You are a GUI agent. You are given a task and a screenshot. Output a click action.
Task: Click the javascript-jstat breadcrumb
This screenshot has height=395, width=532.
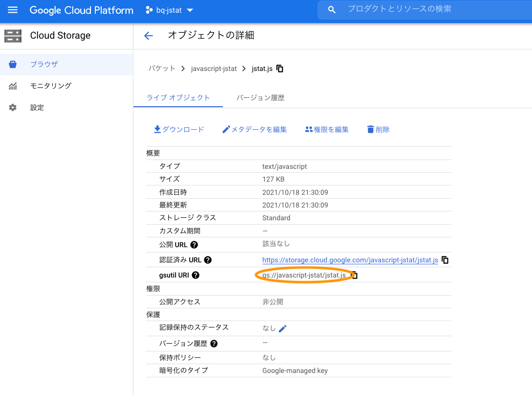click(x=214, y=69)
